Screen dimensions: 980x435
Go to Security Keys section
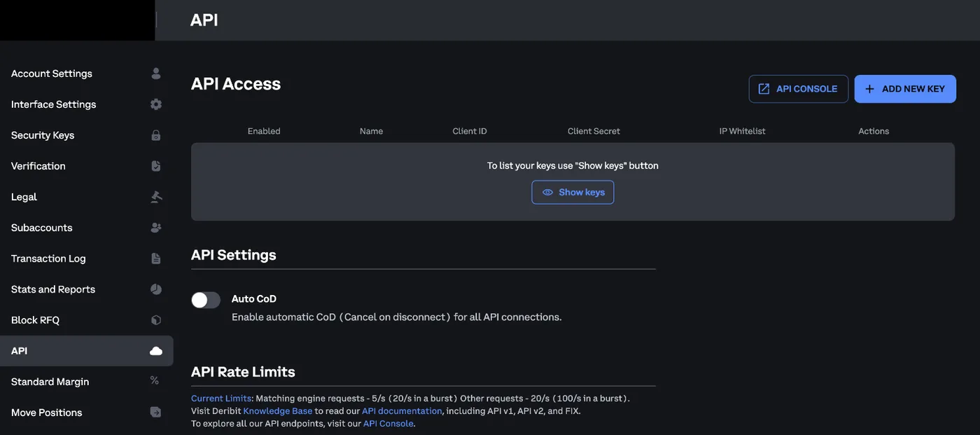(x=87, y=135)
